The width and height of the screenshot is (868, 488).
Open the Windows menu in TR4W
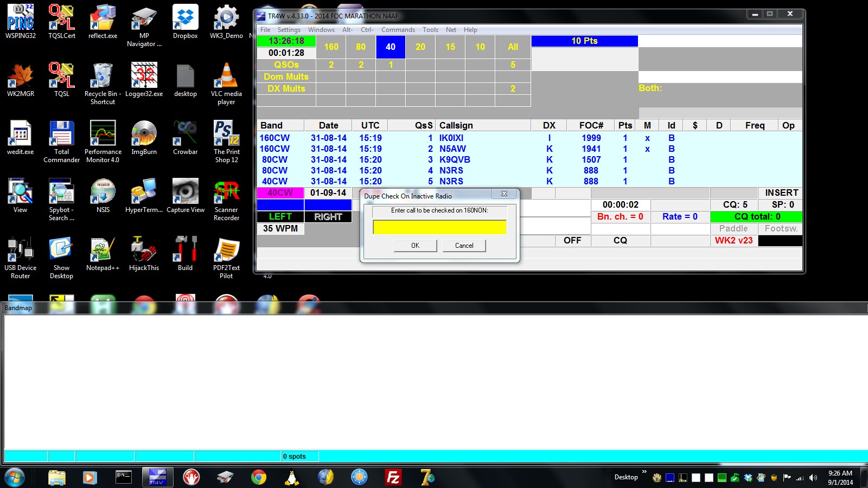tap(321, 30)
